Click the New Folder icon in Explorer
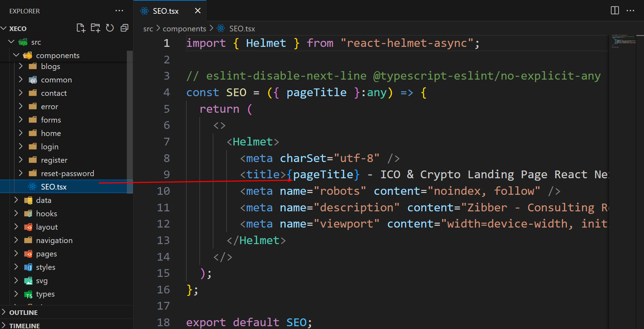The image size is (644, 329). 95,28
